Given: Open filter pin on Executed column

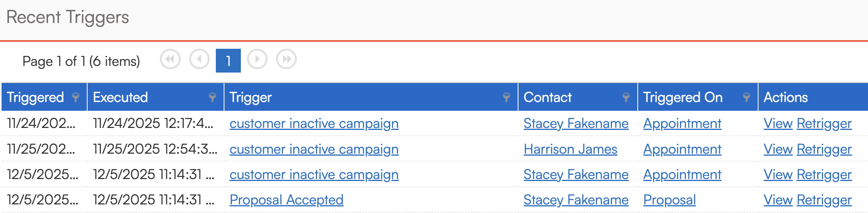Looking at the screenshot, I should 212,97.
